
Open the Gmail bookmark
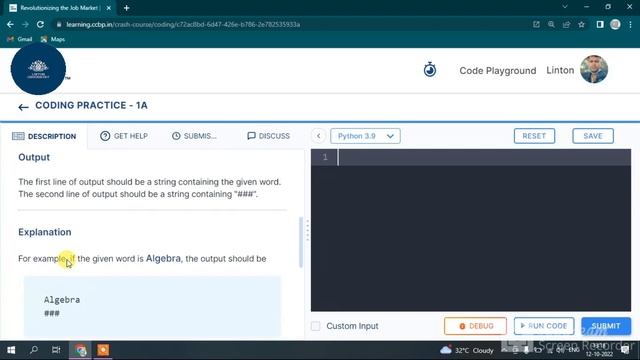[x=20, y=39]
